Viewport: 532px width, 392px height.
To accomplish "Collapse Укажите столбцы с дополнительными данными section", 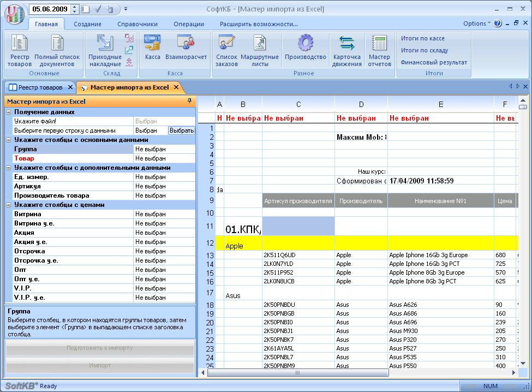I will [x=9, y=168].
